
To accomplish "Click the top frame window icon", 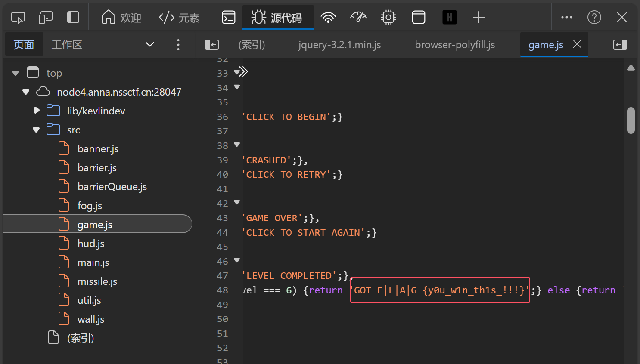I will click(33, 73).
